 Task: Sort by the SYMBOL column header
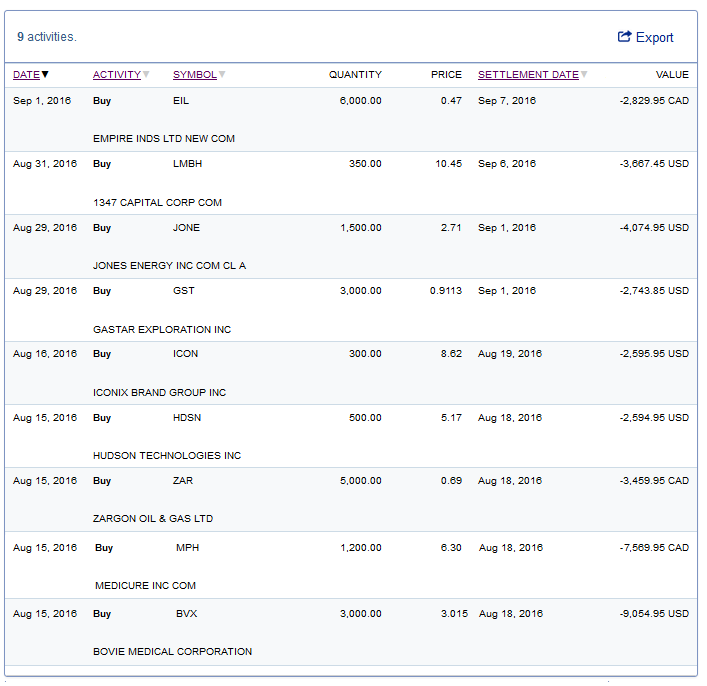(x=194, y=75)
